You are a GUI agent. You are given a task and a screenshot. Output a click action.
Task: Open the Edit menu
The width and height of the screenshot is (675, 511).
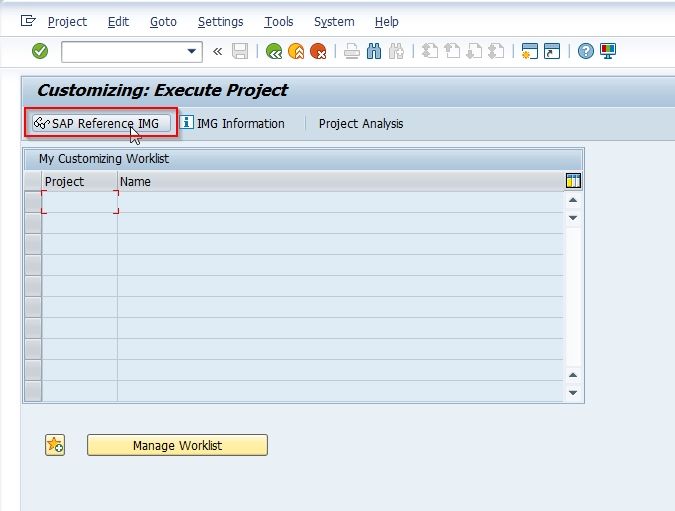click(x=118, y=22)
